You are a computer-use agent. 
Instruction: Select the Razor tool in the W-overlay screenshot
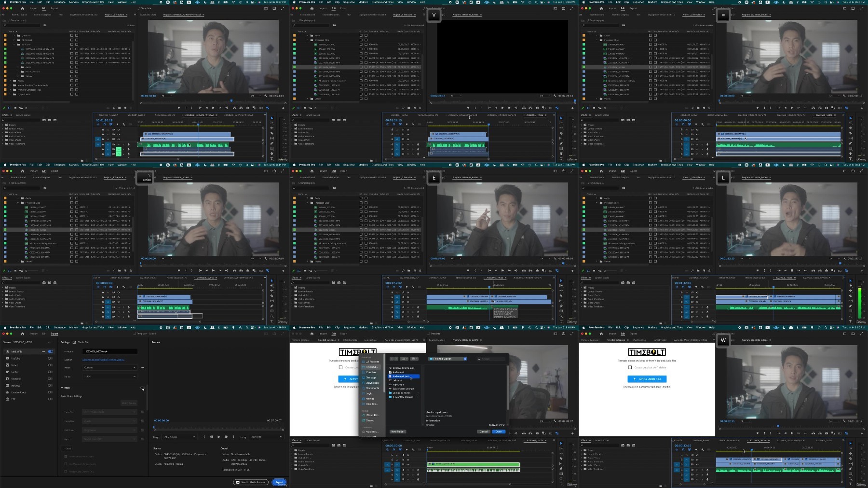point(851,459)
